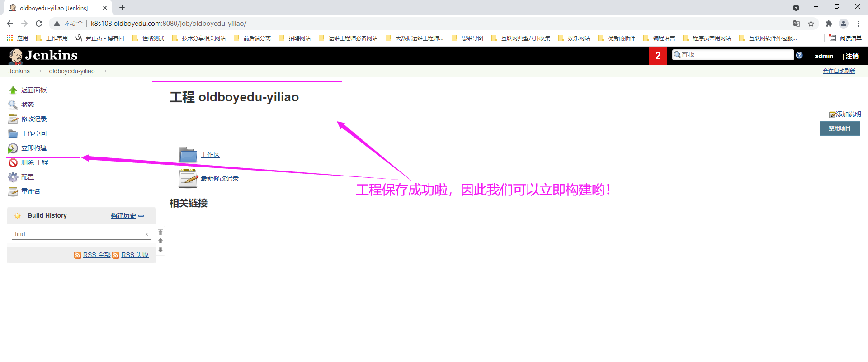This screenshot has height=362, width=868.
Task: Click the 返回面板 green up arrow icon
Action: tap(13, 90)
